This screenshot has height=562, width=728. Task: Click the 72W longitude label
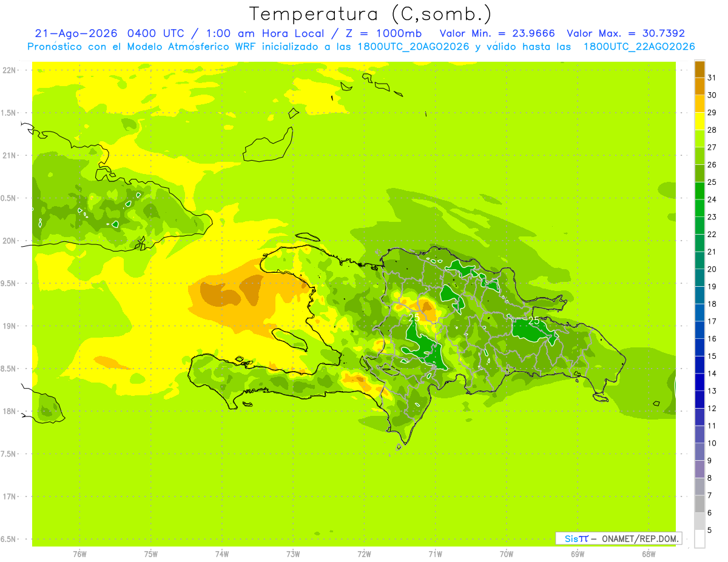click(x=364, y=554)
